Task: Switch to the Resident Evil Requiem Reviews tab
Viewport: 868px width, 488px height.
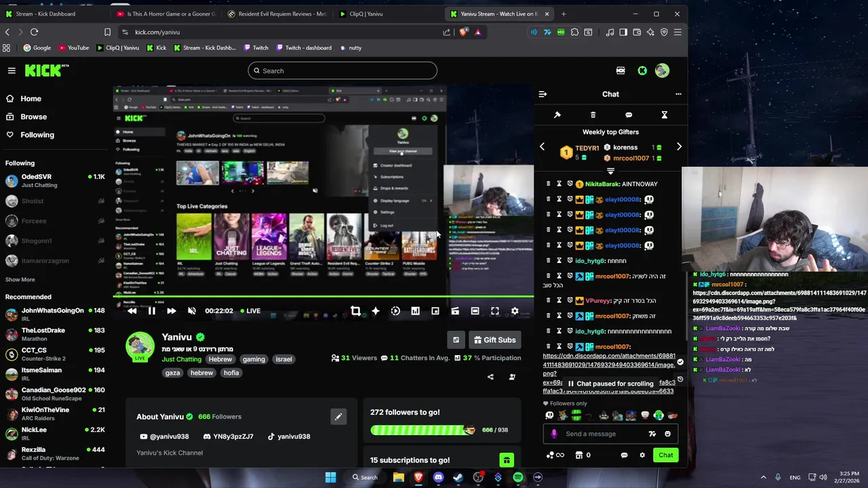Action: tap(277, 14)
